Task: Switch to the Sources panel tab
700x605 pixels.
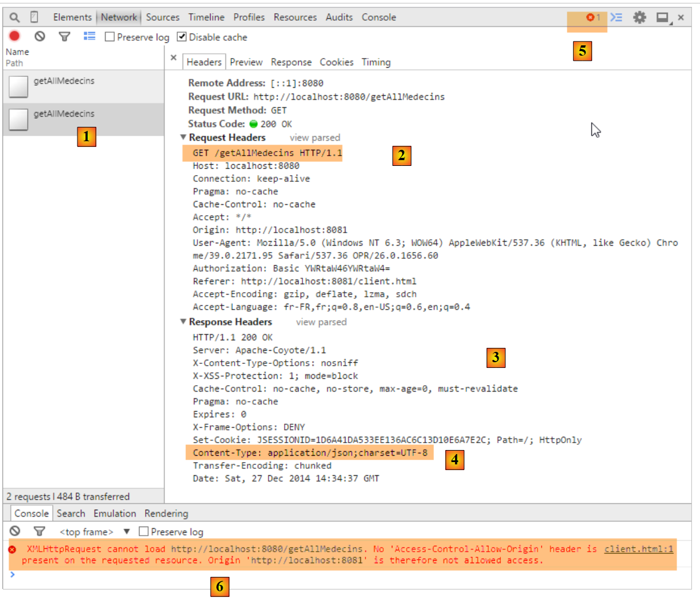Action: coord(162,17)
